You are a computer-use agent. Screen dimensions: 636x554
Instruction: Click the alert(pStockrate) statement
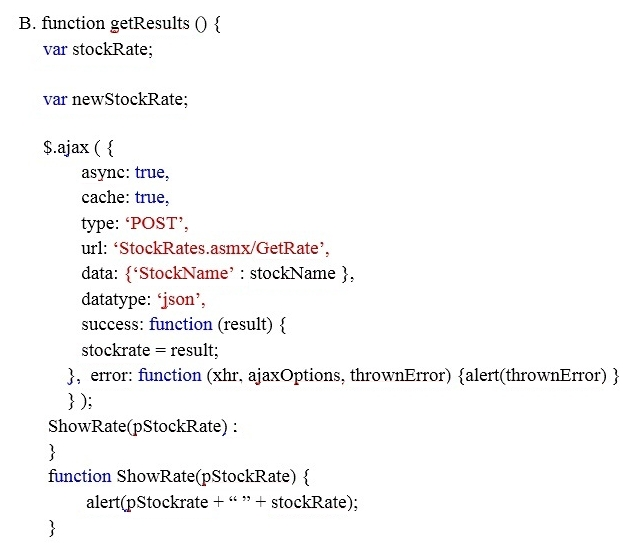(222, 502)
